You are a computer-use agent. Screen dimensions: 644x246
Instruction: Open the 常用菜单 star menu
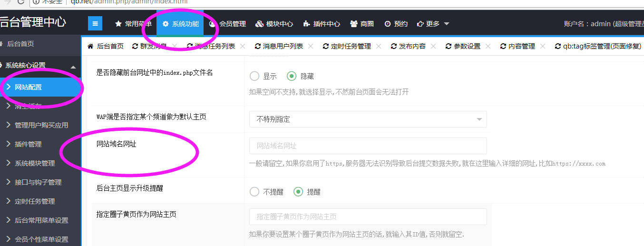133,24
